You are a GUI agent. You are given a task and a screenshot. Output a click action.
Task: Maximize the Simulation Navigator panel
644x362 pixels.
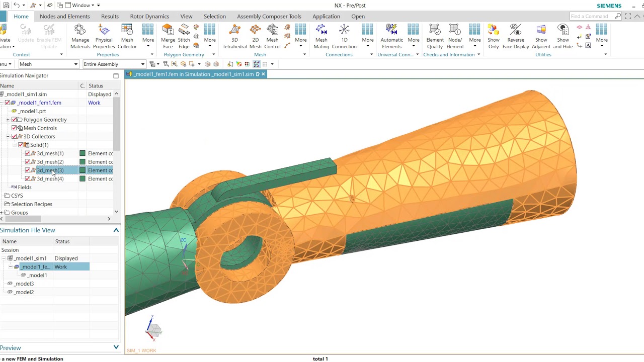pyautogui.click(x=116, y=76)
